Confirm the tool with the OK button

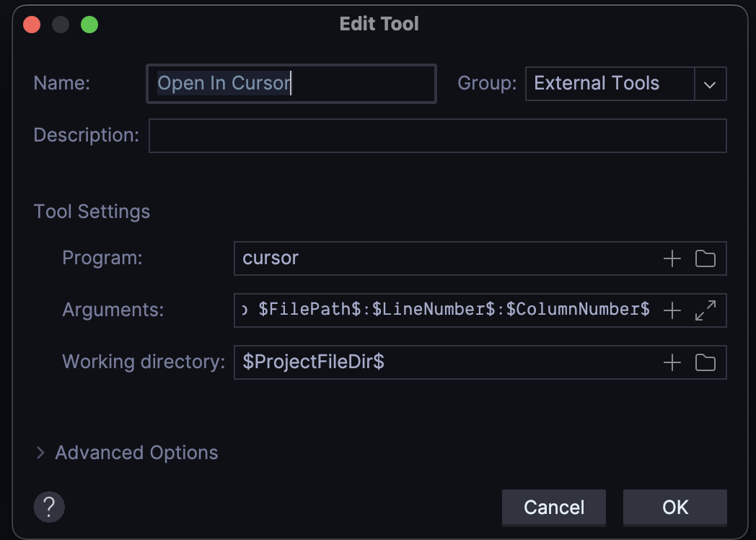pyautogui.click(x=674, y=507)
